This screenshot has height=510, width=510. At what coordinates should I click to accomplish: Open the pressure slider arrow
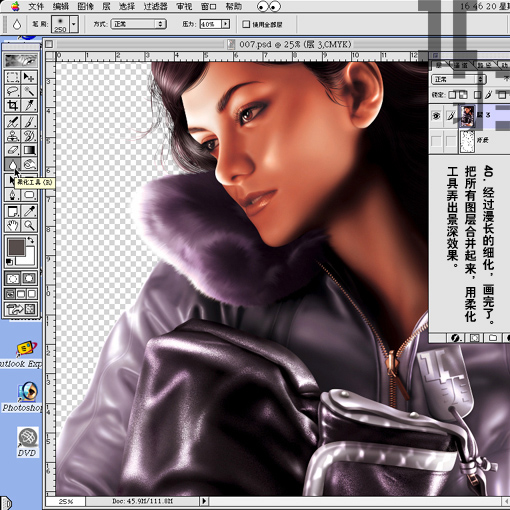pyautogui.click(x=226, y=24)
